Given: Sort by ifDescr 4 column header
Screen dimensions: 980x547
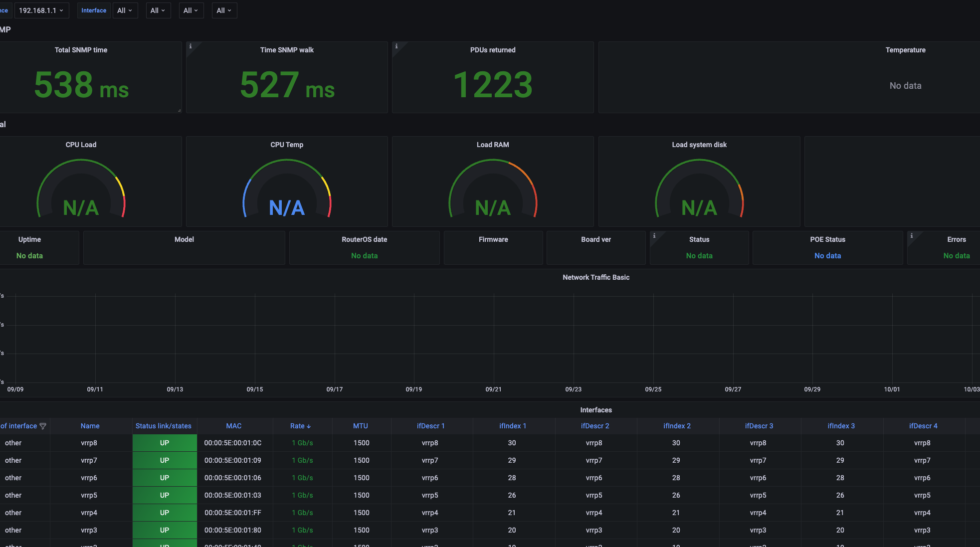Looking at the screenshot, I should tap(923, 426).
